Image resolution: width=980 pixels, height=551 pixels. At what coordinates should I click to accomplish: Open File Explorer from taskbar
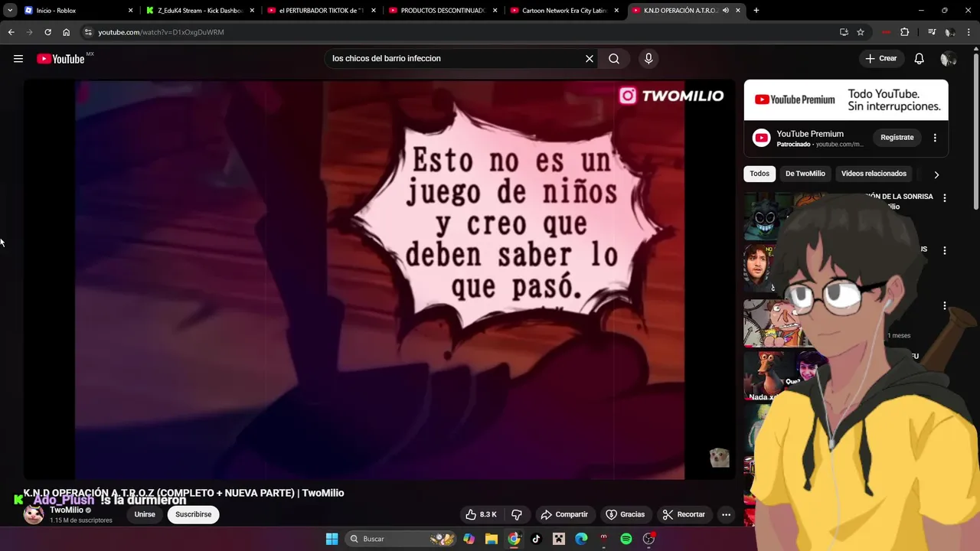tap(491, 539)
